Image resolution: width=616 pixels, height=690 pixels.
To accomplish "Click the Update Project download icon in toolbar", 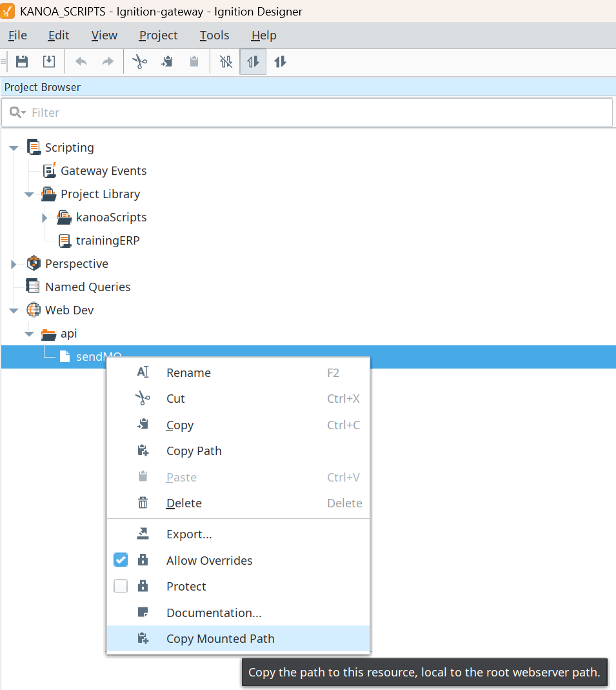I will (49, 61).
